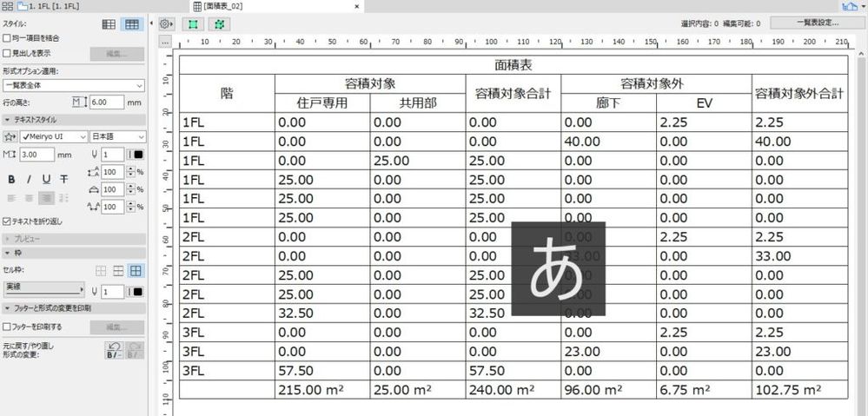868x416 pixels.
Task: Click the text style pen number field
Action: 113,155
